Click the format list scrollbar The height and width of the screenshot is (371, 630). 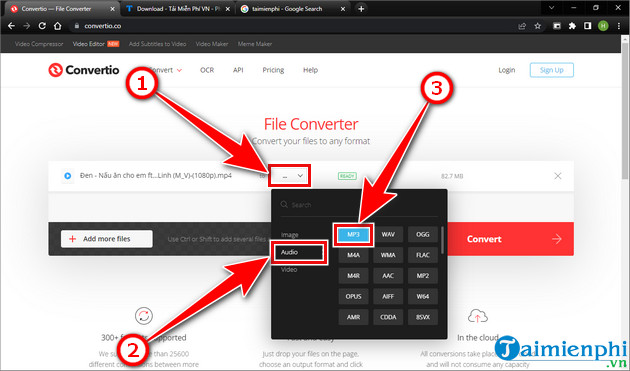(x=442, y=240)
